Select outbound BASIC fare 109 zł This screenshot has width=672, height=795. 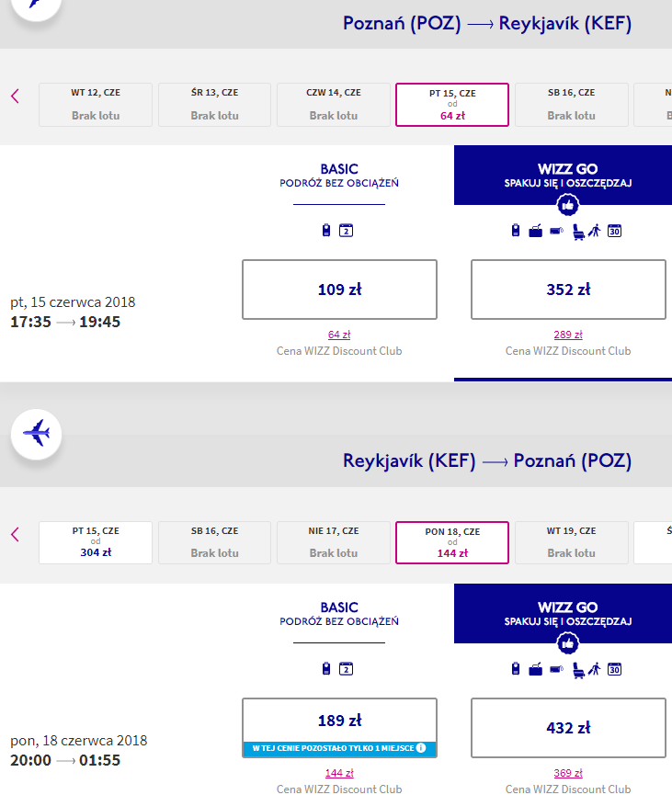339,290
